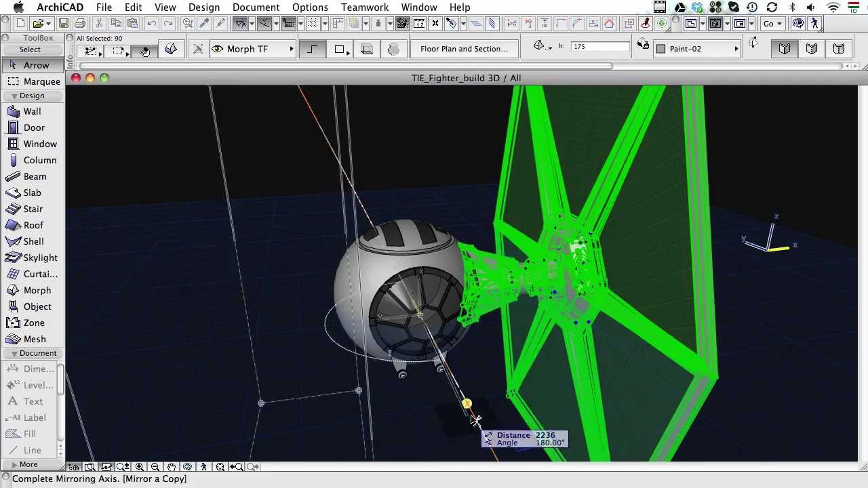
Task: Select the Zone tool
Action: click(32, 323)
